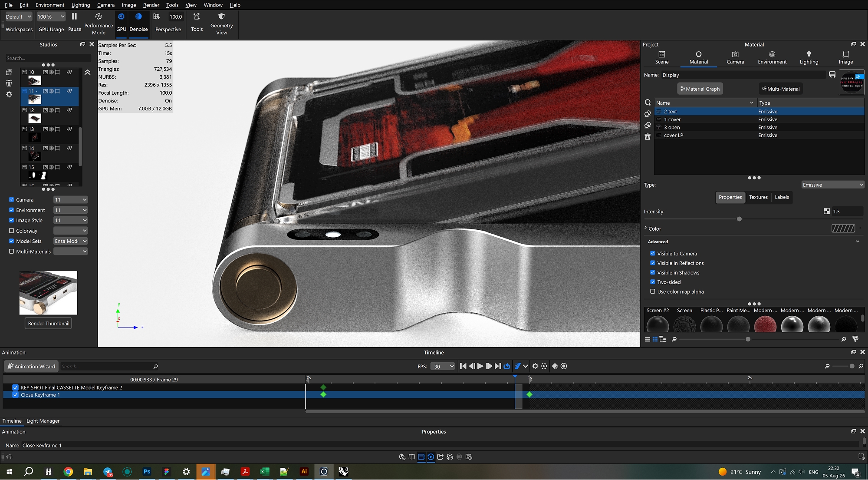Viewport: 868px width, 480px height.
Task: Click the Render/screenshot icon in bottom toolbar
Action: coord(469,457)
